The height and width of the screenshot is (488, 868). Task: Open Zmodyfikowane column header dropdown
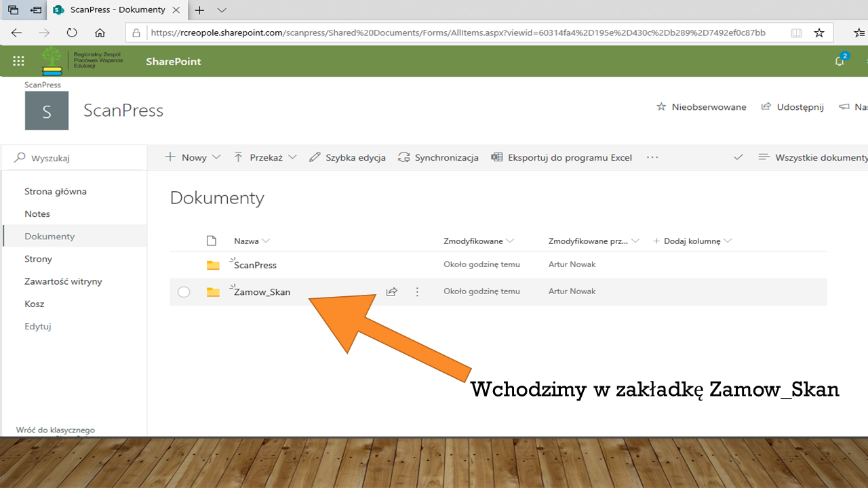[479, 241]
